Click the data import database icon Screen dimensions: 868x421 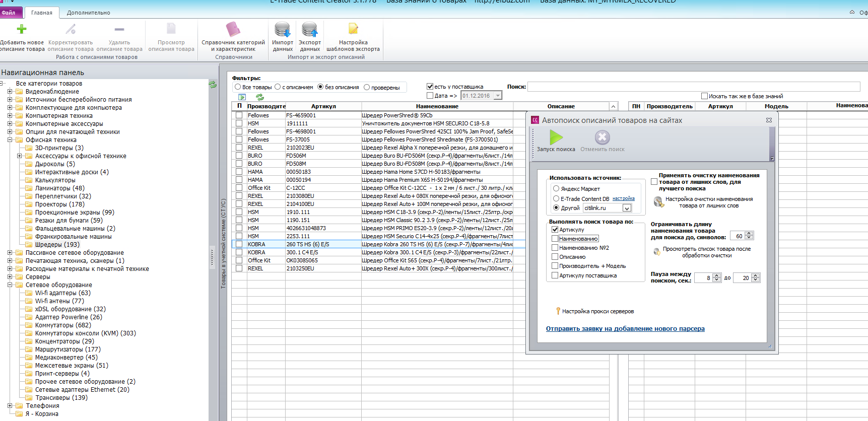(283, 29)
